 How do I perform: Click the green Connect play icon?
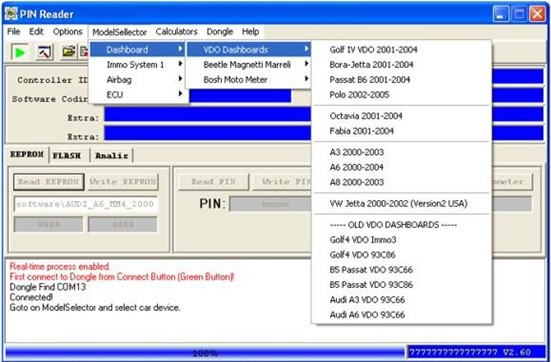pos(20,52)
